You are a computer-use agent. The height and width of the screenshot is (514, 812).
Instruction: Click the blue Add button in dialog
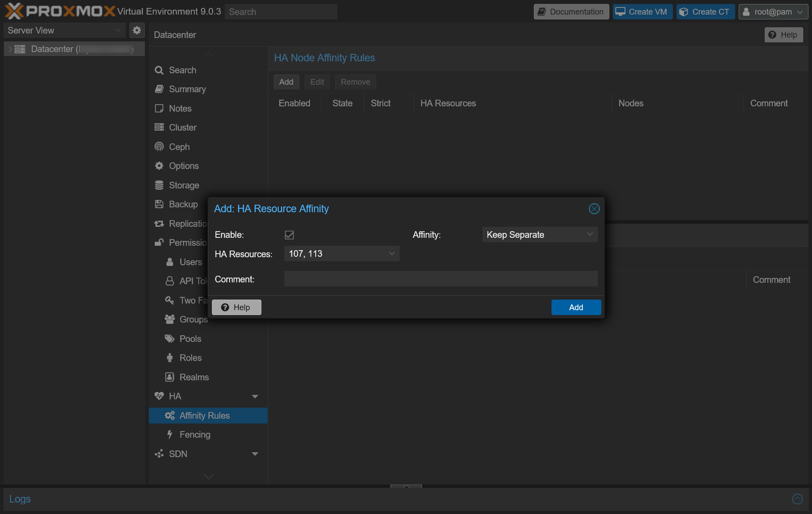pos(576,308)
